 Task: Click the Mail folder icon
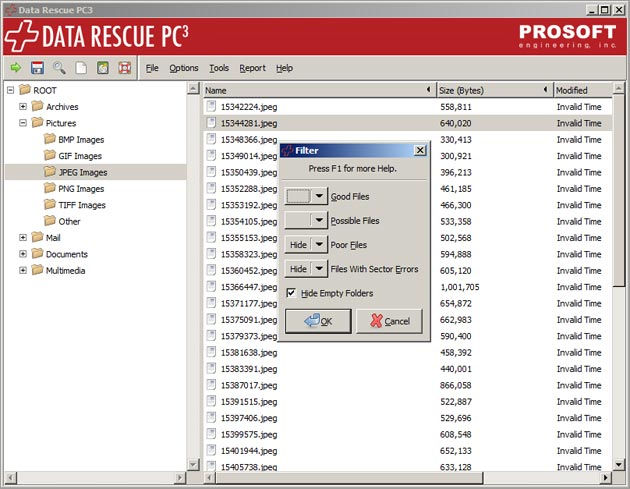[x=37, y=237]
